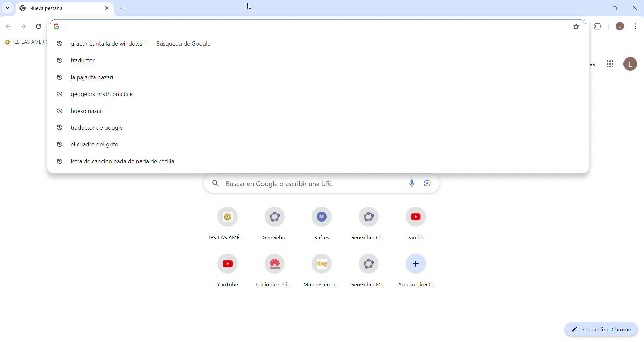Click the Google search box on the page

click(322, 184)
